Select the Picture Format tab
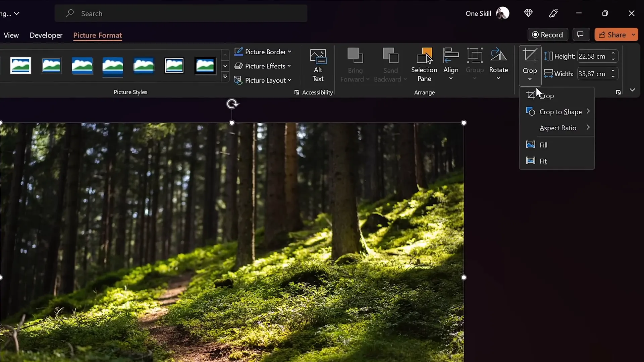 tap(98, 35)
